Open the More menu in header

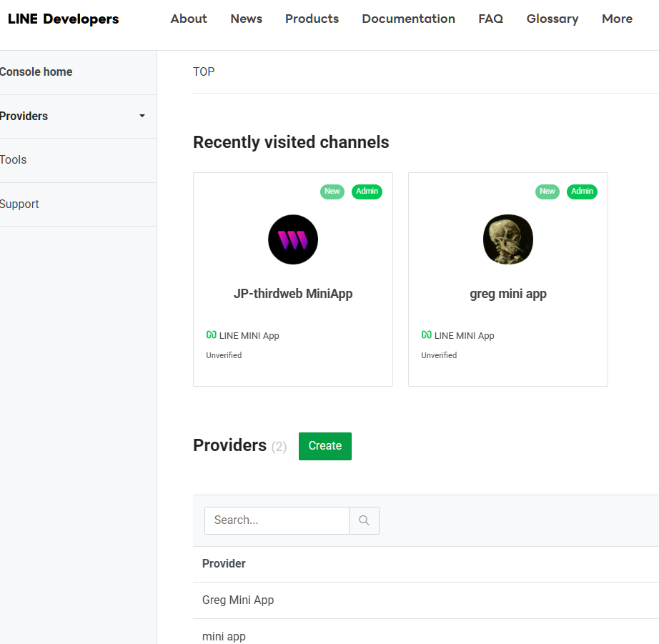point(617,19)
